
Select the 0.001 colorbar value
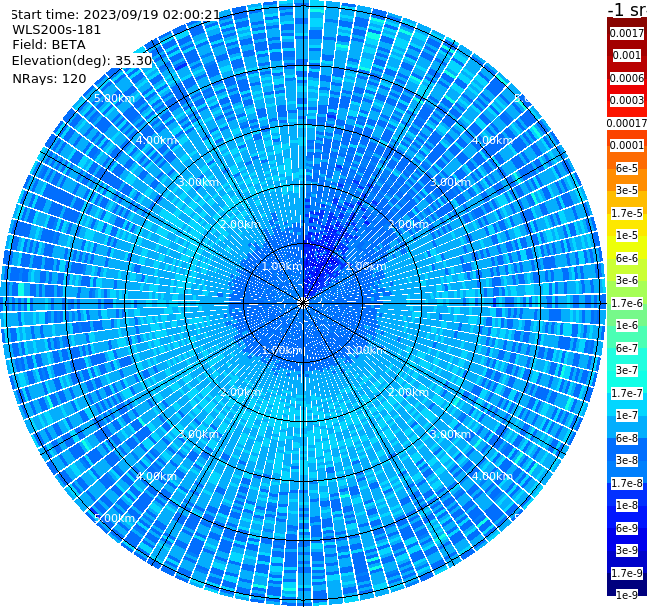(627, 55)
